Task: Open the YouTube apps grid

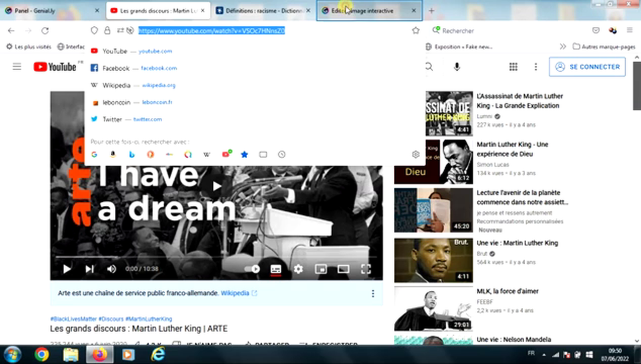Action: 513,67
